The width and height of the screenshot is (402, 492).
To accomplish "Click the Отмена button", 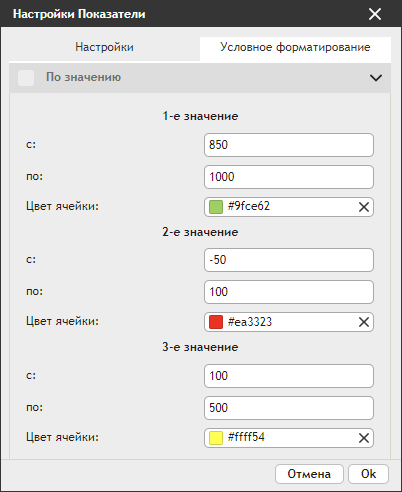I will [x=309, y=474].
